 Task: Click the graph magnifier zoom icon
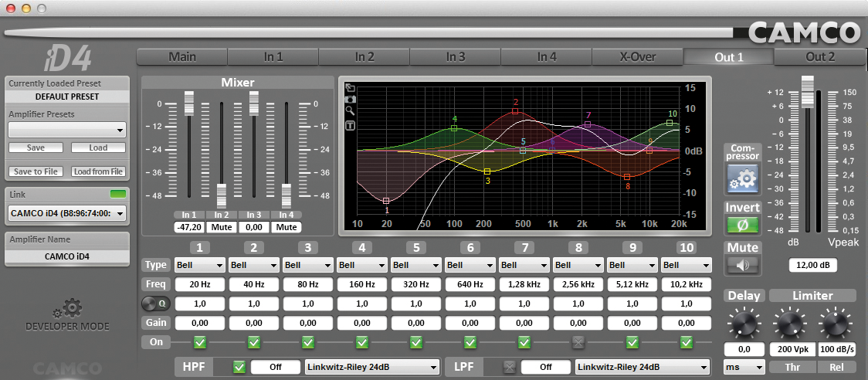(x=350, y=110)
